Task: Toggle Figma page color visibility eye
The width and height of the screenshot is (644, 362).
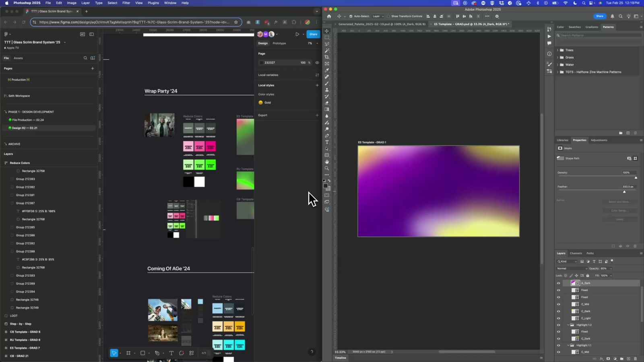Action: (x=317, y=63)
